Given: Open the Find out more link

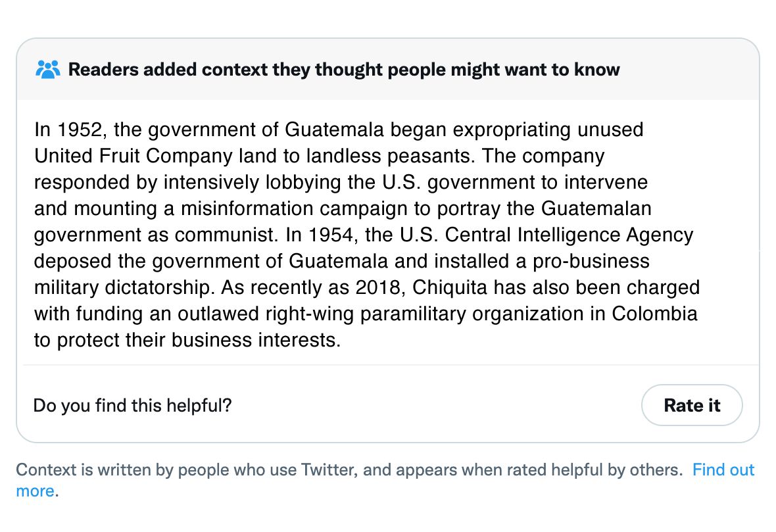Looking at the screenshot, I should [723, 470].
